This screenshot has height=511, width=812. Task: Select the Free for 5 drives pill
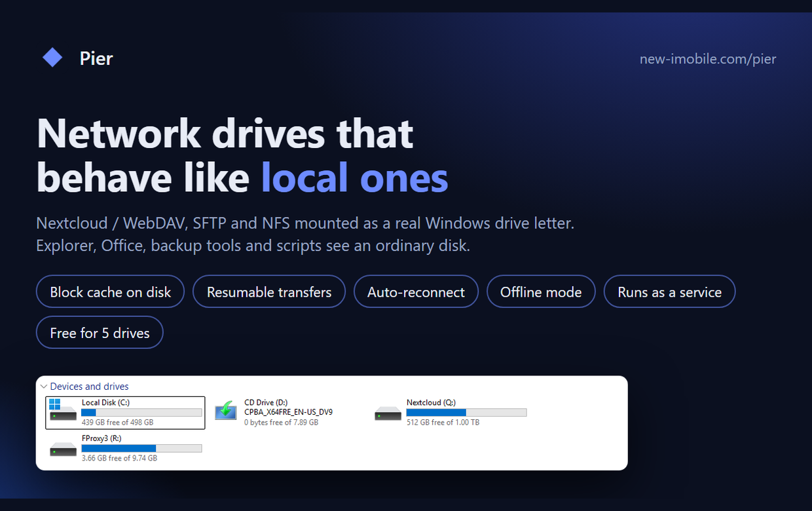100,333
